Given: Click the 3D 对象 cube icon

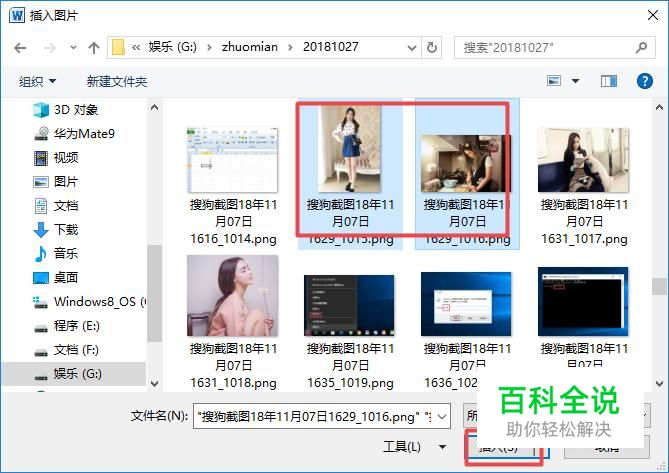Looking at the screenshot, I should click(x=41, y=110).
